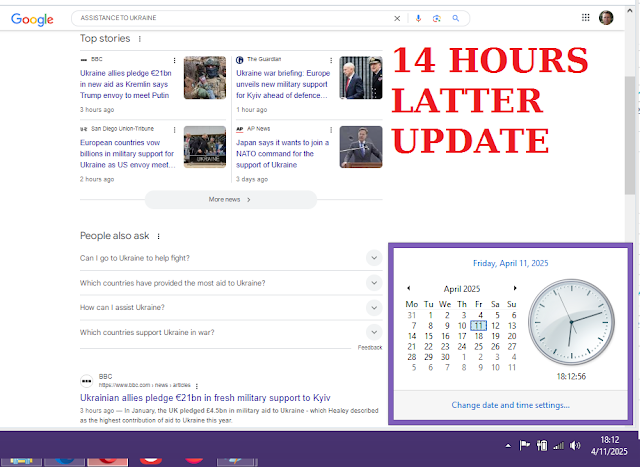The width and height of the screenshot is (640, 467).
Task: Open 'Change date and time settings...' link
Action: click(510, 405)
